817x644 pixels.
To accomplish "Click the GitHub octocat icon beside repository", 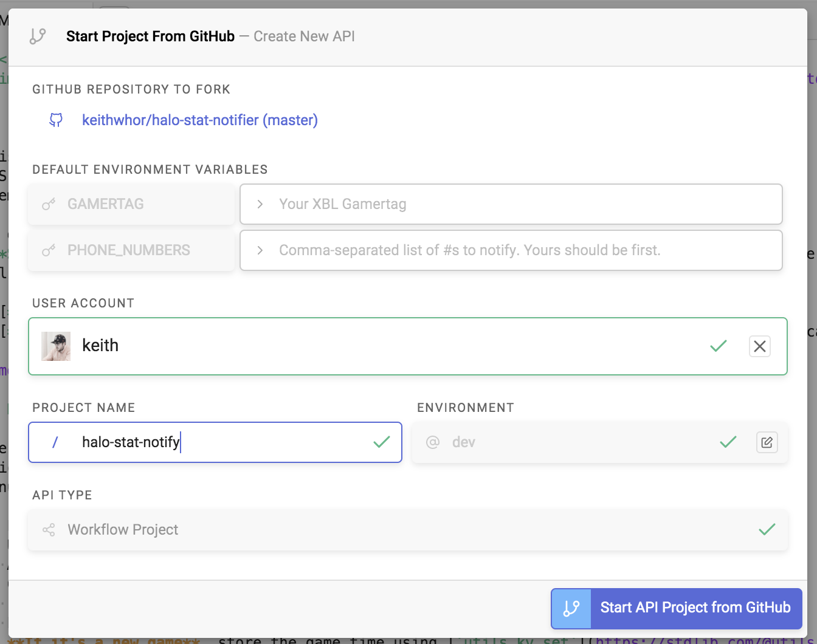I will [56, 120].
